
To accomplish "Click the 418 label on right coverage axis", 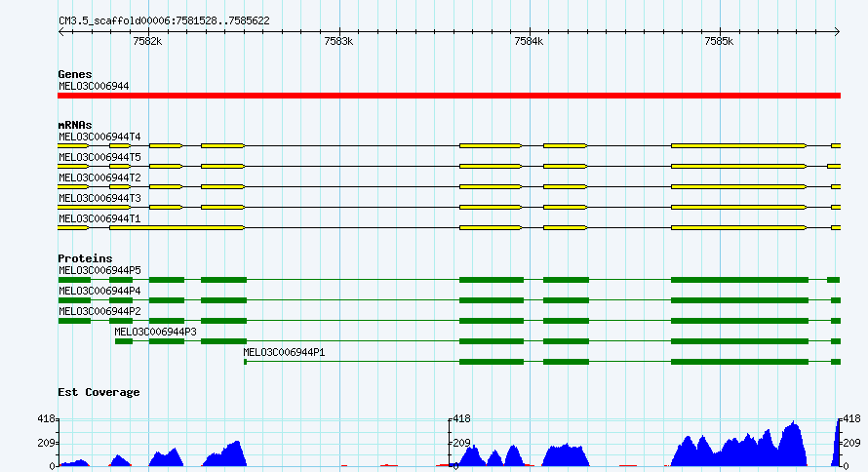I will coord(851,419).
